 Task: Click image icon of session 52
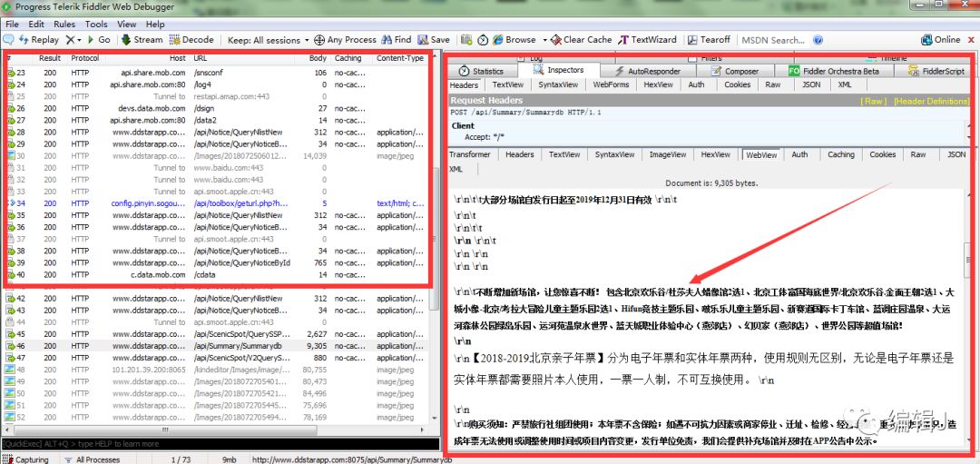pyautogui.click(x=11, y=417)
